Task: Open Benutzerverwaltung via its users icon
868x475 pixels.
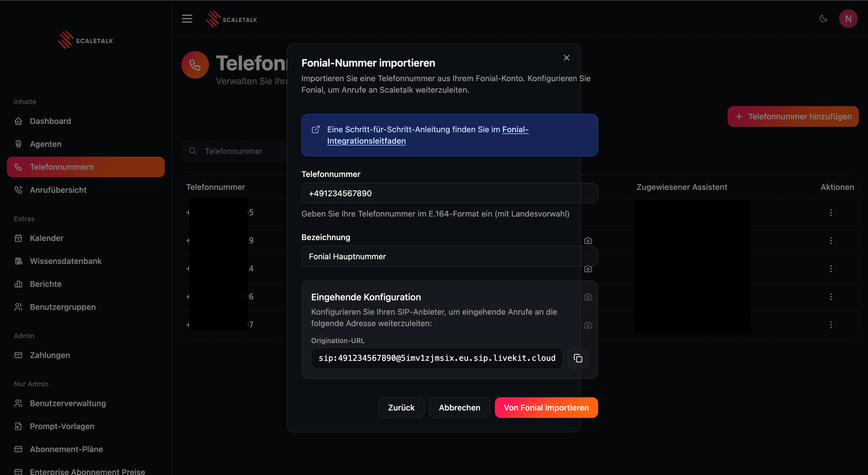Action: pyautogui.click(x=18, y=403)
